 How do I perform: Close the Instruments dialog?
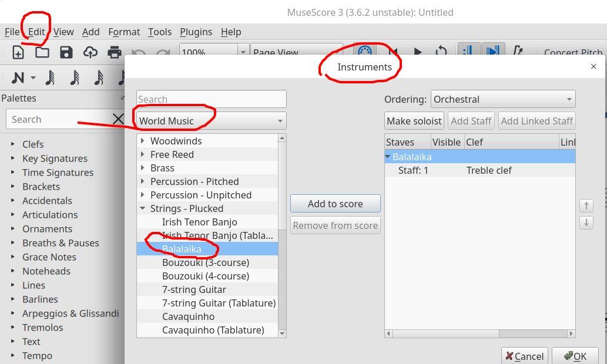(x=593, y=66)
